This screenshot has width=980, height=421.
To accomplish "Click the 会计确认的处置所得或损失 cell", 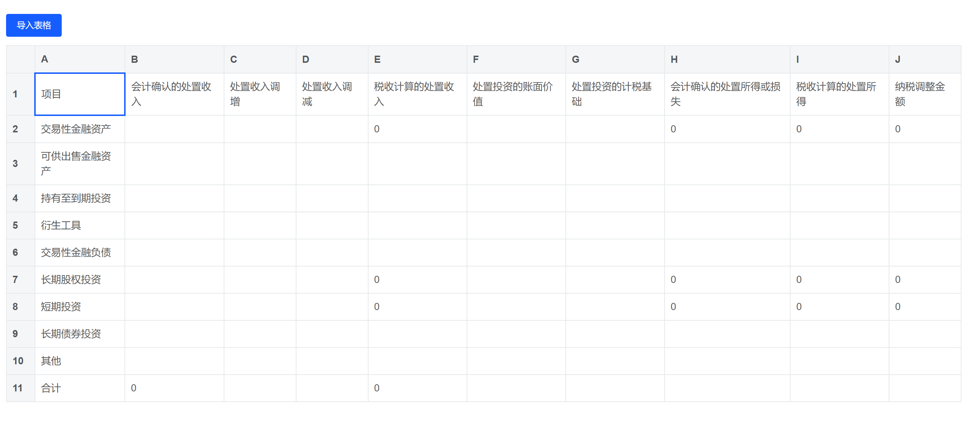I will [727, 94].
